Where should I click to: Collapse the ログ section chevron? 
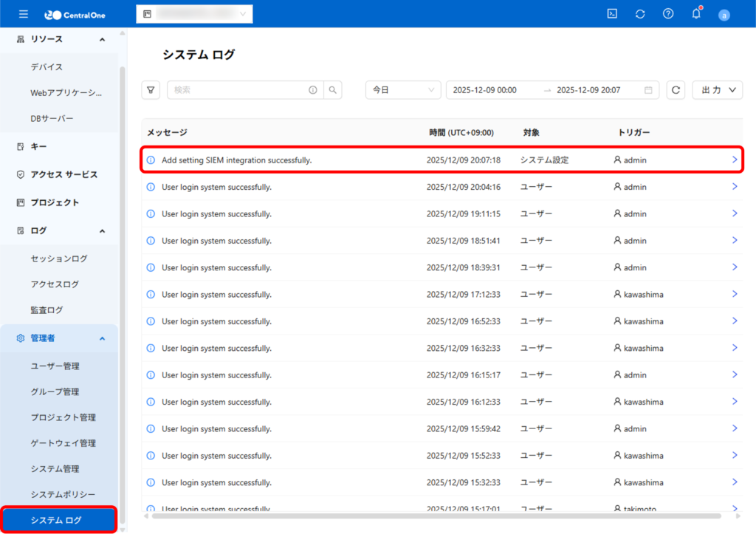[x=102, y=230]
